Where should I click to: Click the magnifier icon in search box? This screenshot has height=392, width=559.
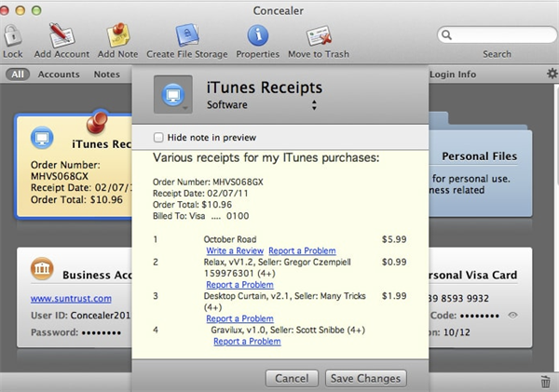coord(446,35)
